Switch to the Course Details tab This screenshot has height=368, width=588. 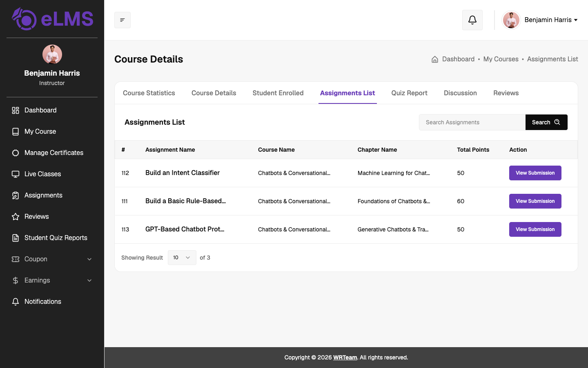[x=214, y=93]
